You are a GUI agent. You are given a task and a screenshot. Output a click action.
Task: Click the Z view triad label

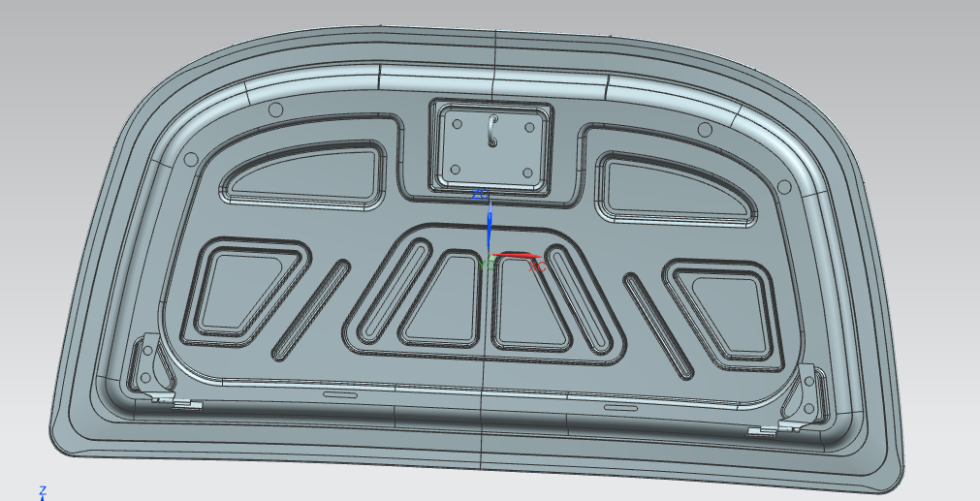click(x=43, y=489)
